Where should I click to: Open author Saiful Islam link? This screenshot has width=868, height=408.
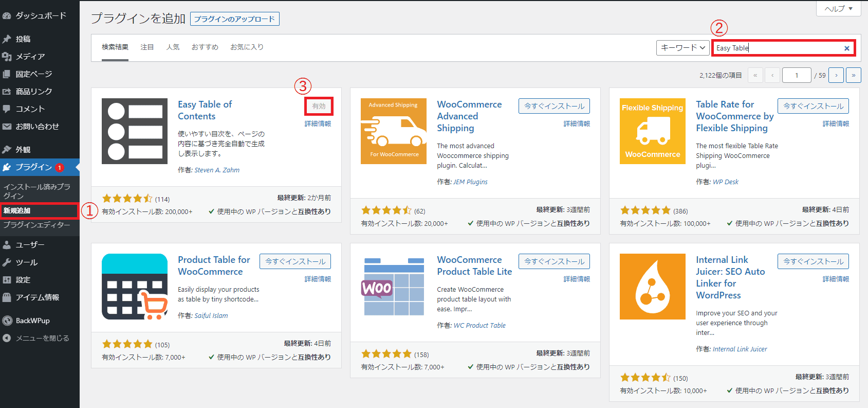(211, 316)
